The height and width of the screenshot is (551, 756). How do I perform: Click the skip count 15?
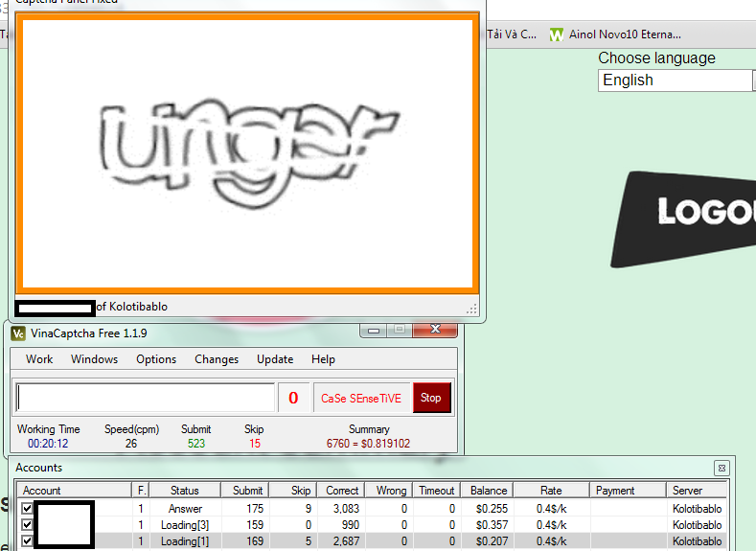255,444
